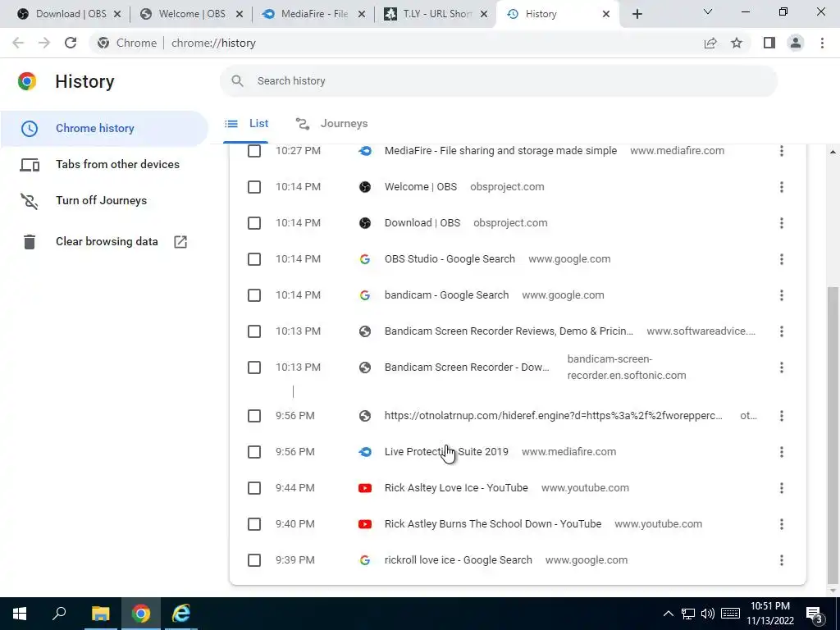Image resolution: width=840 pixels, height=630 pixels.
Task: Open more actions for bandicam search entry
Action: [781, 295]
